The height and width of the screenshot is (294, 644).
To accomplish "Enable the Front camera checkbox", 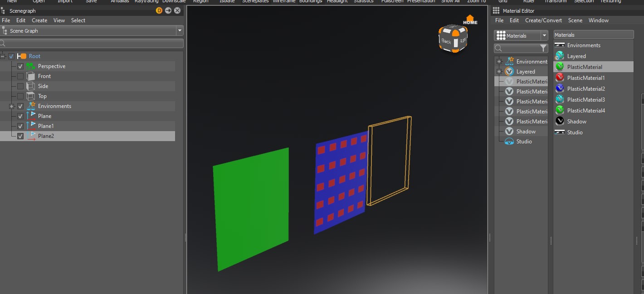I will click(20, 76).
